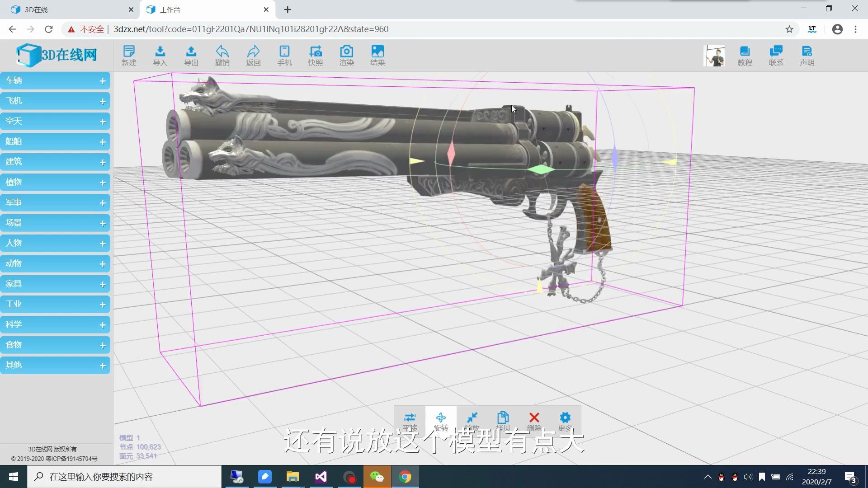Click the 节点 100,623 stat text
868x488 pixels.
click(140, 447)
